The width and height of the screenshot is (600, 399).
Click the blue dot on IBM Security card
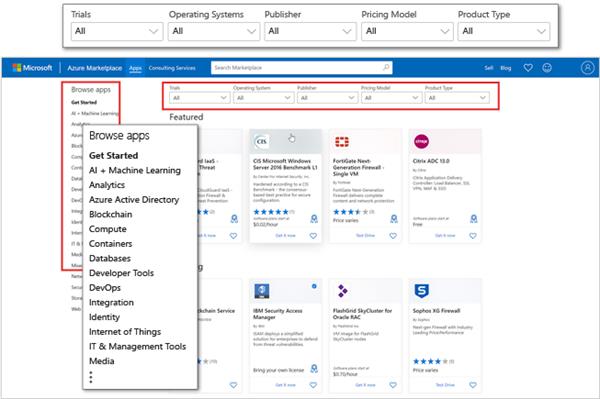click(314, 286)
